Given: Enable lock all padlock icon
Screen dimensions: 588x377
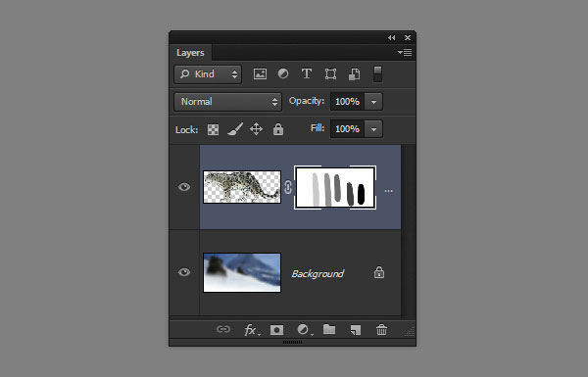Looking at the screenshot, I should [278, 129].
